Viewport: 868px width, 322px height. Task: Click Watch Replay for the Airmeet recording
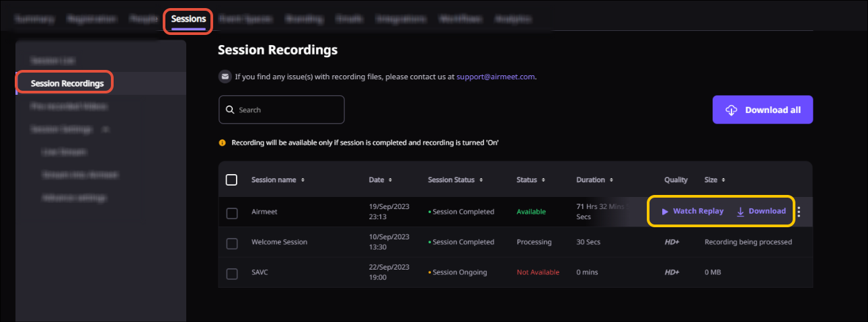tap(693, 211)
